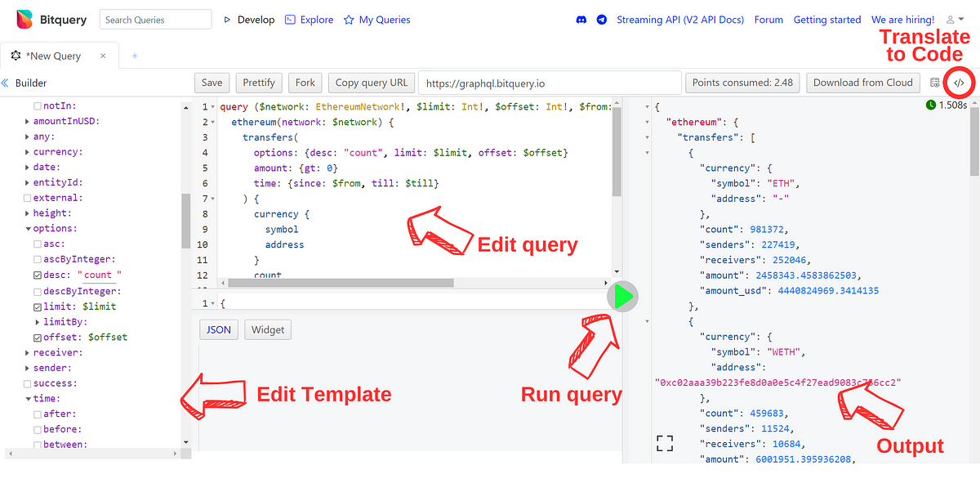Open the Telegram icon link
Image resolution: width=980 pixels, height=479 pixels.
pyautogui.click(x=602, y=20)
